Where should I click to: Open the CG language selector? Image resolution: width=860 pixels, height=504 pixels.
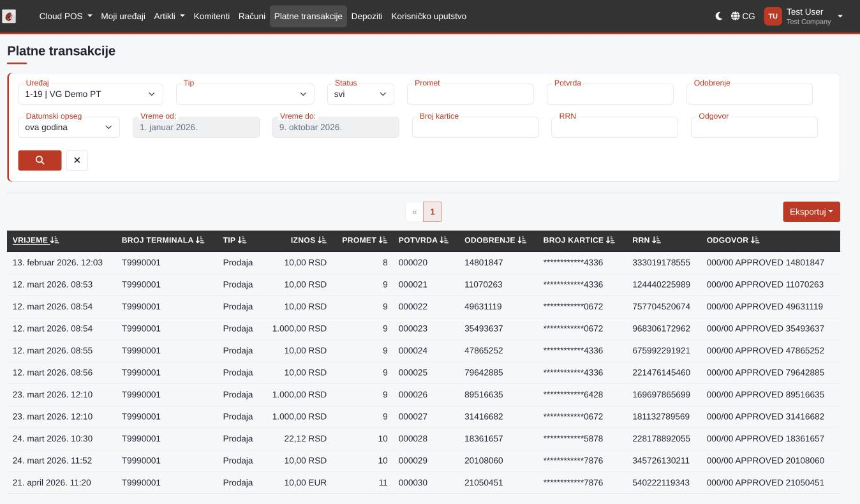(x=743, y=16)
